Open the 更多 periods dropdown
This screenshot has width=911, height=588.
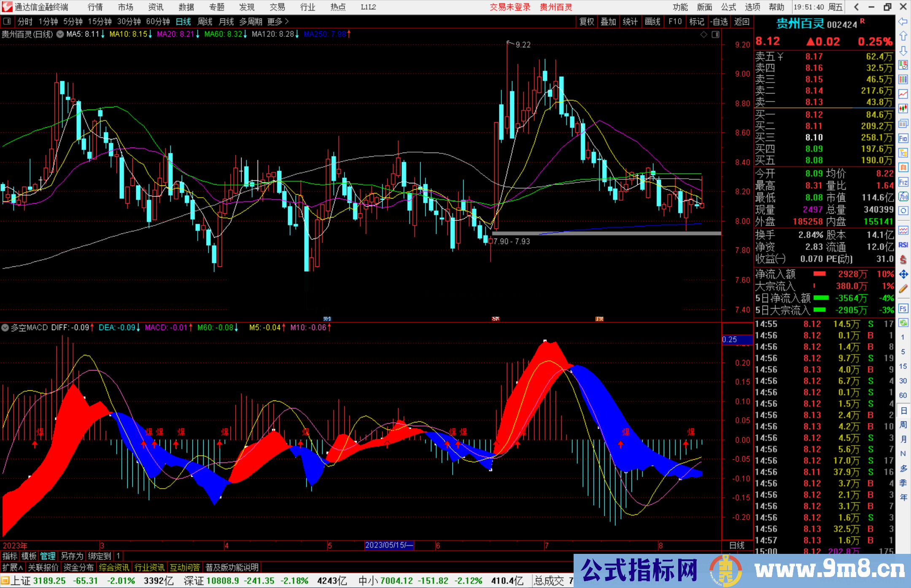(275, 21)
